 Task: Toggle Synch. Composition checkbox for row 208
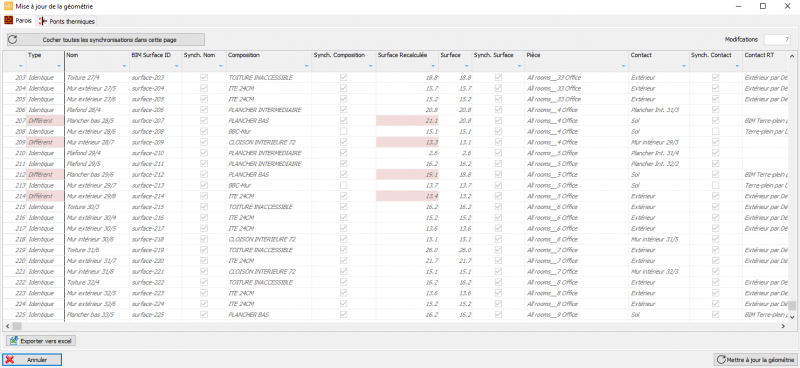344,131
